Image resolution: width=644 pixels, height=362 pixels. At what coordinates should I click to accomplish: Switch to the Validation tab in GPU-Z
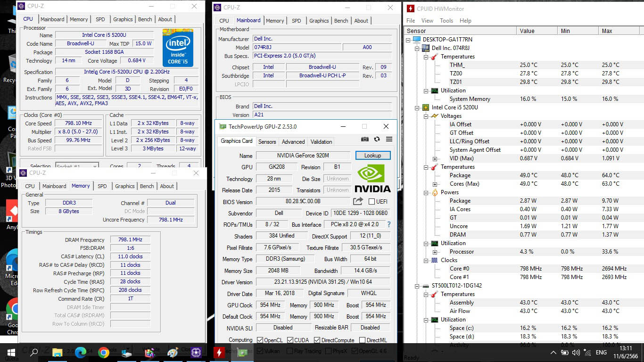(x=322, y=142)
